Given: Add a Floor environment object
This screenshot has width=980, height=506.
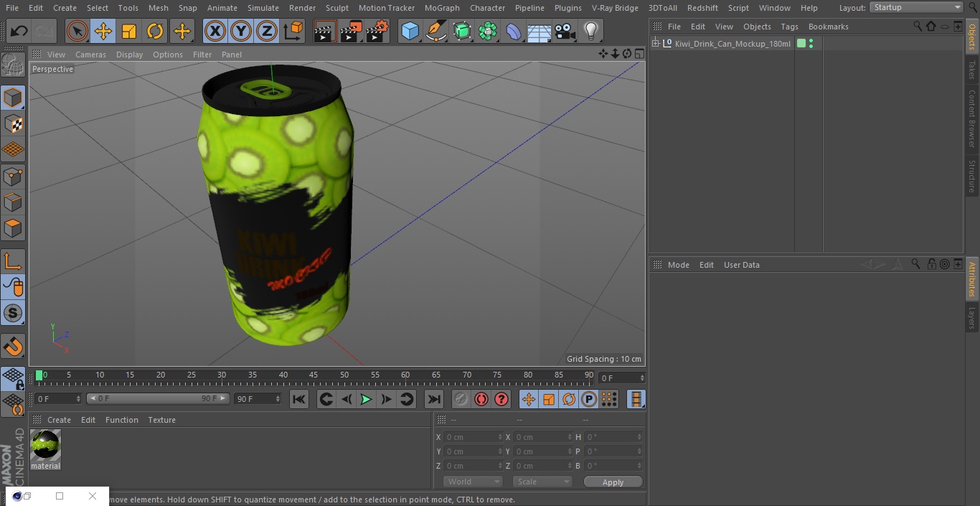Looking at the screenshot, I should pyautogui.click(x=540, y=32).
